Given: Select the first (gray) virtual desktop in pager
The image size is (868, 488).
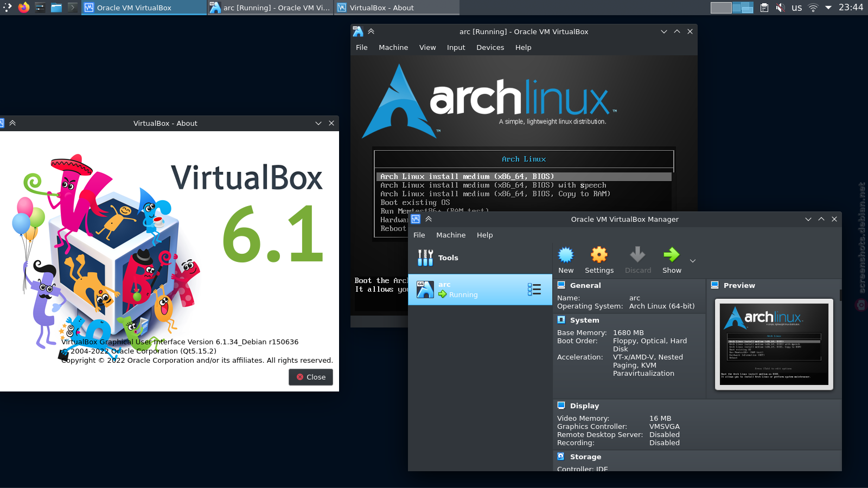Looking at the screenshot, I should tap(721, 8).
